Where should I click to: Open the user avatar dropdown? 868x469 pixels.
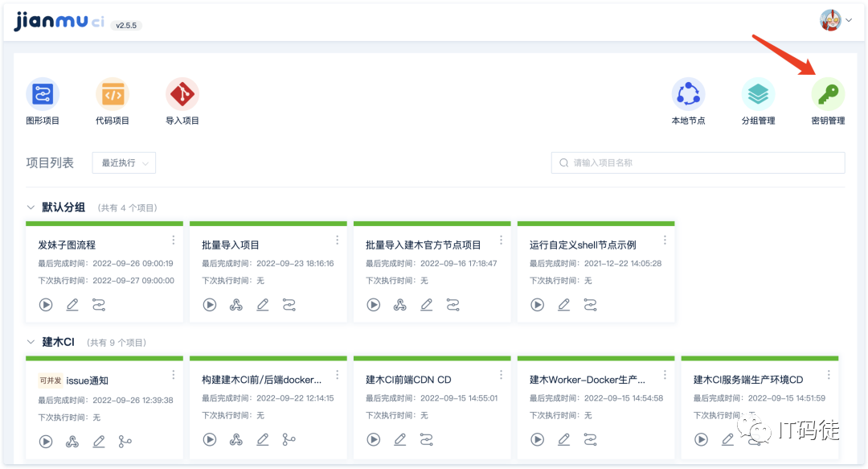tap(832, 19)
